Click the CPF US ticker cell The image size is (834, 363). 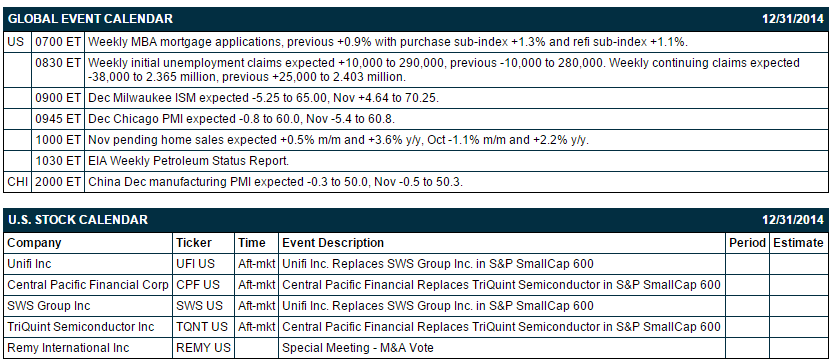pos(204,285)
